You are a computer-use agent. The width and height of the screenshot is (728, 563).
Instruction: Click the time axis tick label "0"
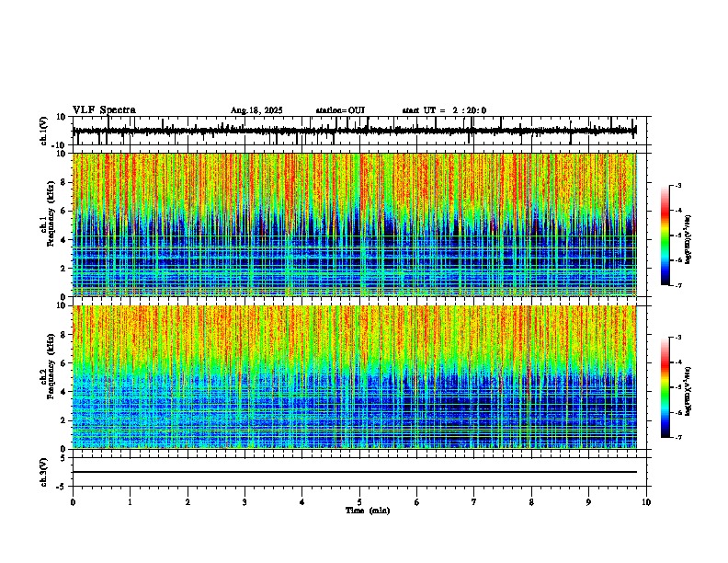73,502
